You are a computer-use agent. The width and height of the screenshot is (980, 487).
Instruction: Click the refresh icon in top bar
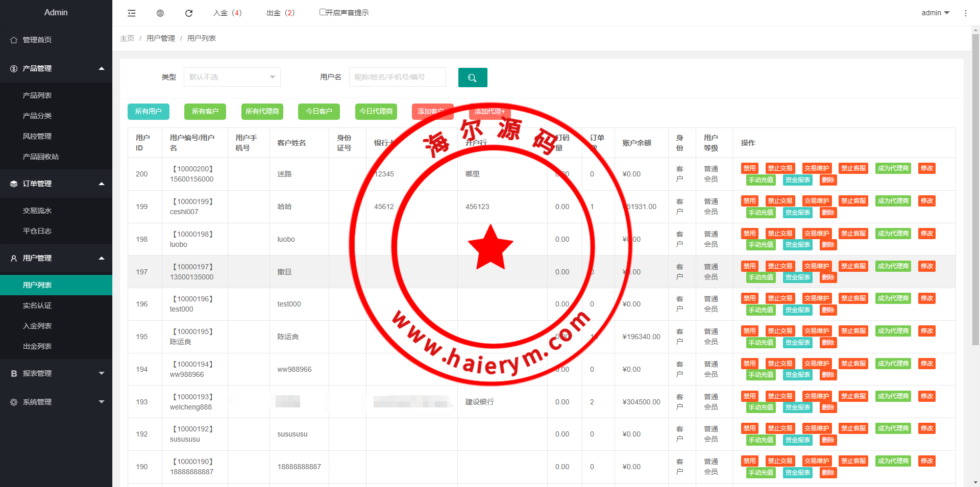click(x=189, y=13)
